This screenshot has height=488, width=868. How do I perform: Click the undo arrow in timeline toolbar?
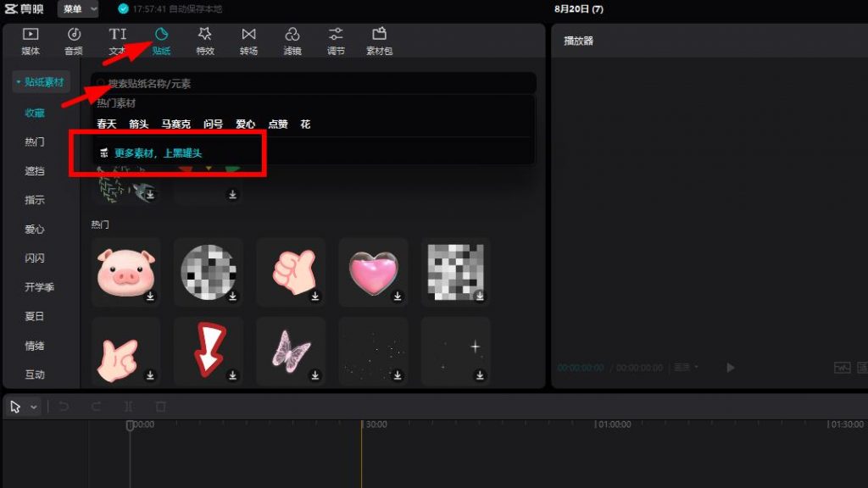click(64, 407)
